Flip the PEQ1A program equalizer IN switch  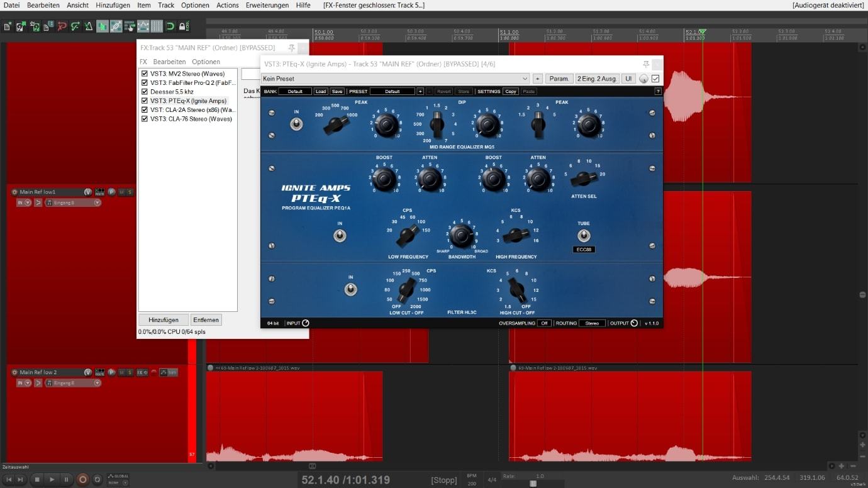pyautogui.click(x=340, y=236)
